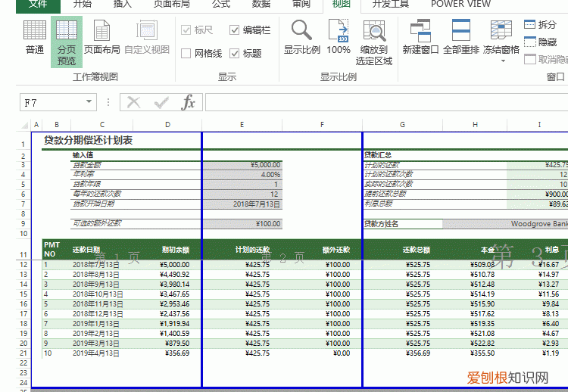Open Insert Function fx button
This screenshot has height=392, width=568.
coord(188,102)
